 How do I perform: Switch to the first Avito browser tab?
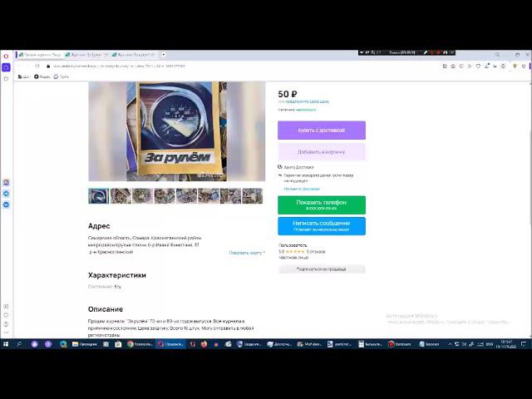40,55
